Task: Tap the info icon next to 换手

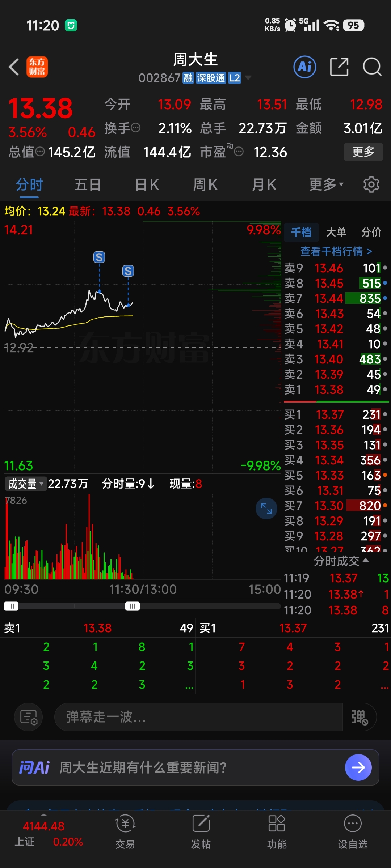Action: point(135,128)
